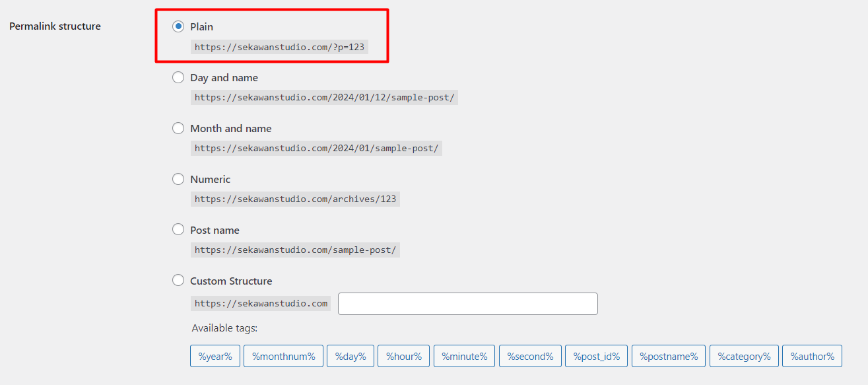Viewport: 868px width, 385px height.
Task: Click the Custom Structure text input field
Action: click(x=468, y=304)
